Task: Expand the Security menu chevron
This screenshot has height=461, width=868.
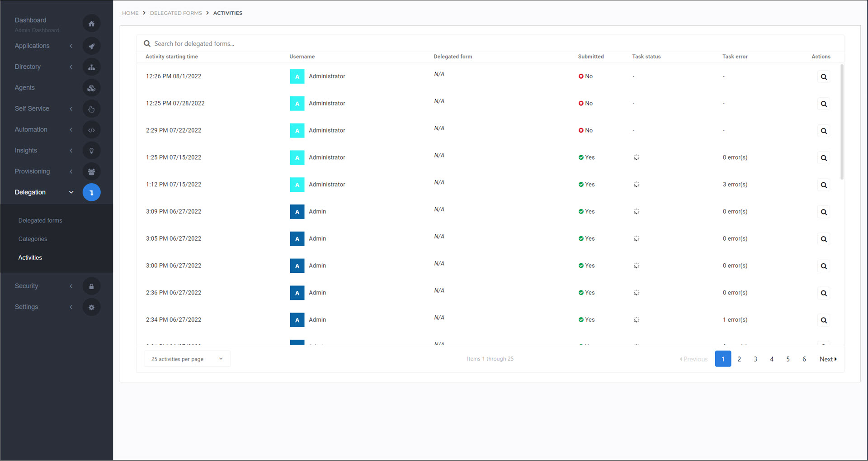Action: (71, 286)
